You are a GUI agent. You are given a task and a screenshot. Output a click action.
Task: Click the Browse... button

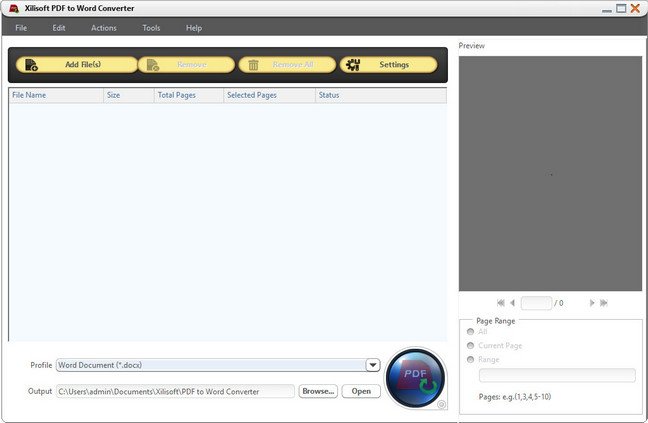tap(318, 391)
